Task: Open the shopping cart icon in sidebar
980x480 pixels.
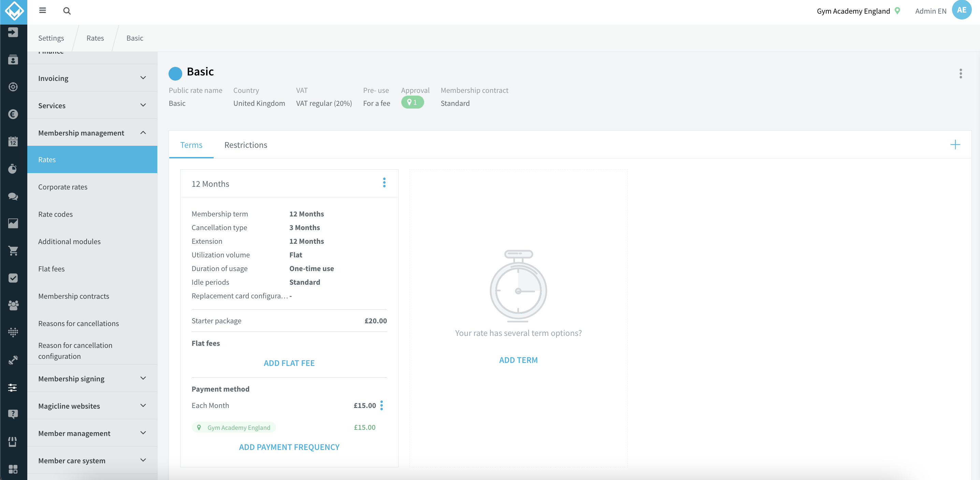Action: 13,251
